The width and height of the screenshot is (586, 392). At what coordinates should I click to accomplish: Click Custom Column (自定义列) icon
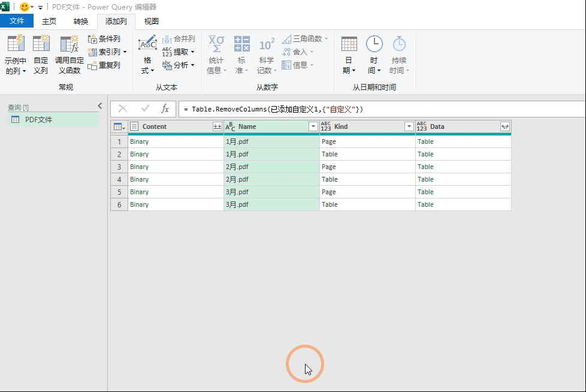coord(41,44)
